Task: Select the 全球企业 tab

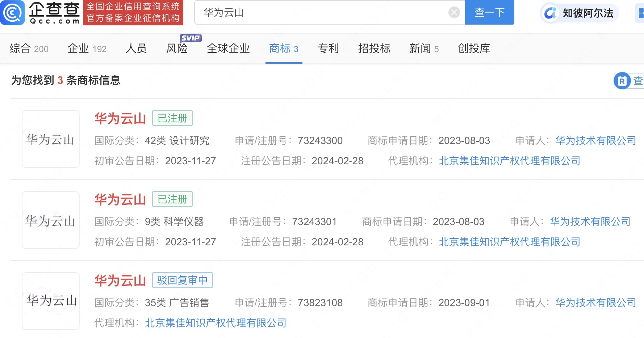Action: pyautogui.click(x=228, y=48)
